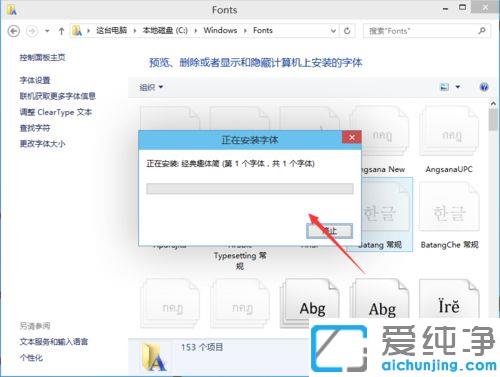Maximize the Fonts window
The height and width of the screenshot is (377, 500).
pos(462,8)
